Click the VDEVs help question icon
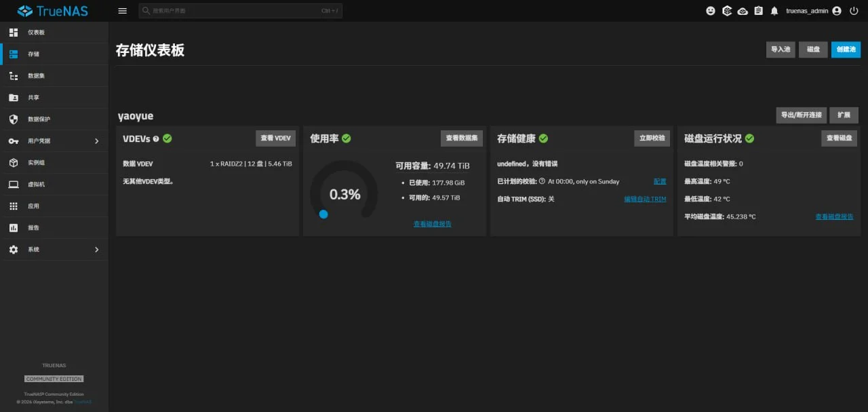Screen dimensions: 868x412 [156, 138]
